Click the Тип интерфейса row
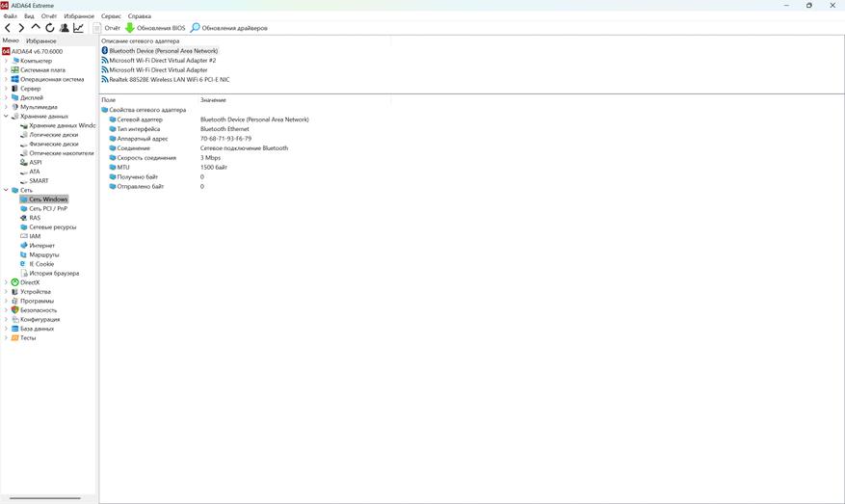This screenshot has height=504, width=845. [x=179, y=129]
